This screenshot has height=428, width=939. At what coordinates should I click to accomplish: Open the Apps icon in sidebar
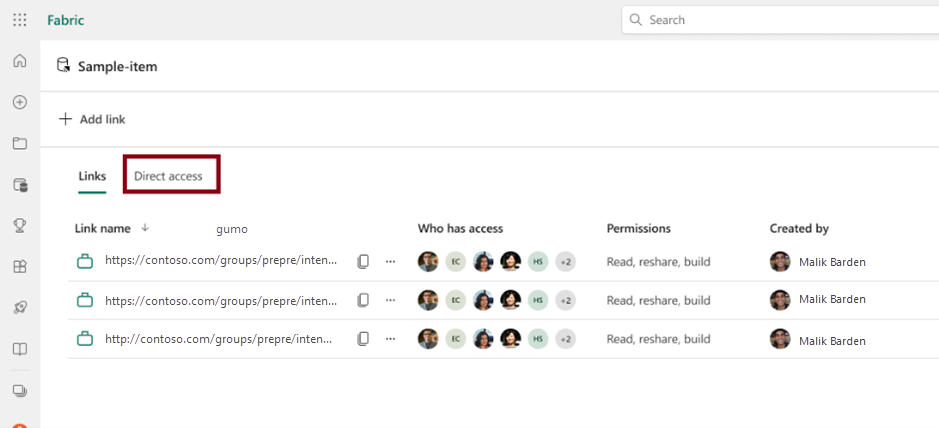(x=19, y=267)
